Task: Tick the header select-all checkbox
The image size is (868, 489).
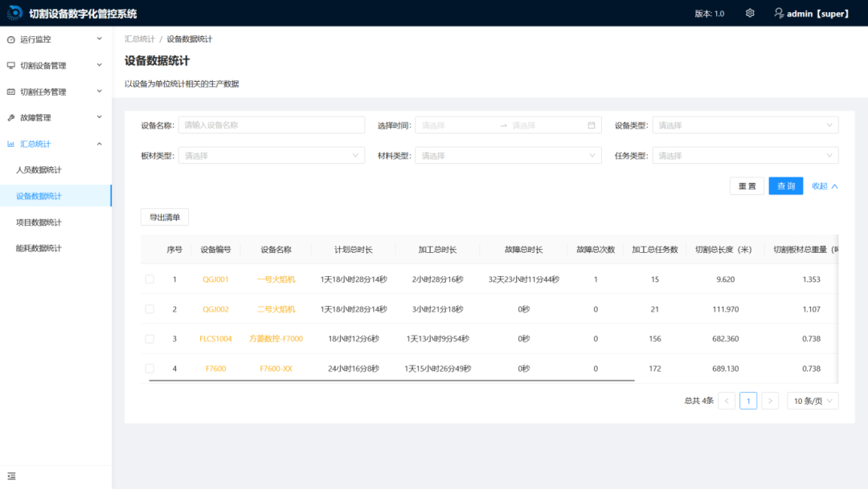Action: 149,249
